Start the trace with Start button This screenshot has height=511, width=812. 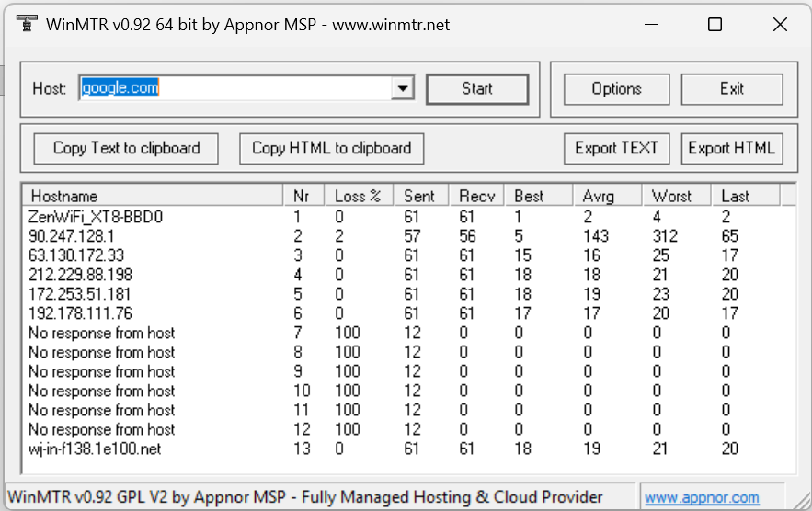click(x=477, y=89)
